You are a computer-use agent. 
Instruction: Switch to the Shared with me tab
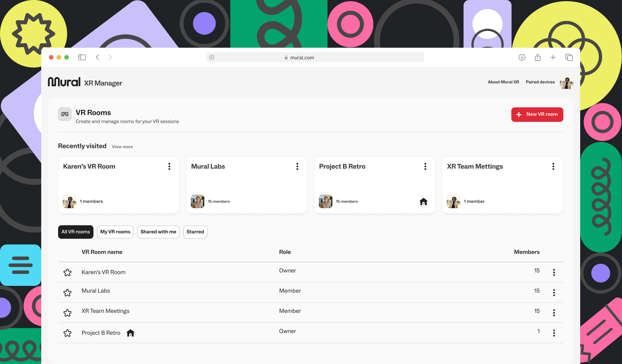point(158,232)
